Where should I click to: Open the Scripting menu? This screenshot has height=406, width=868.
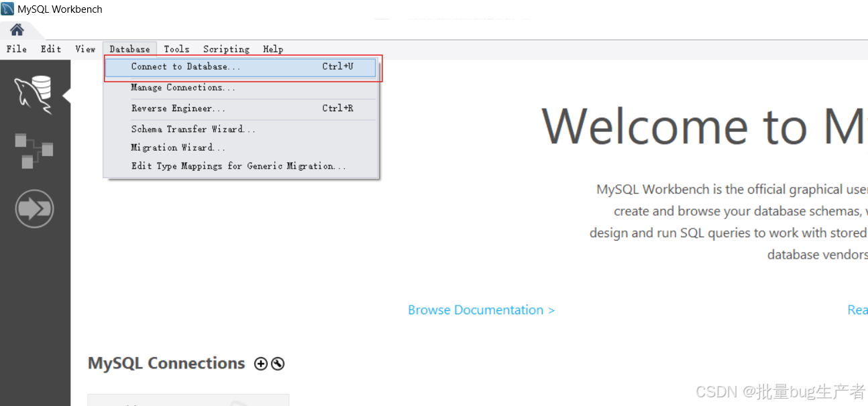(x=226, y=49)
